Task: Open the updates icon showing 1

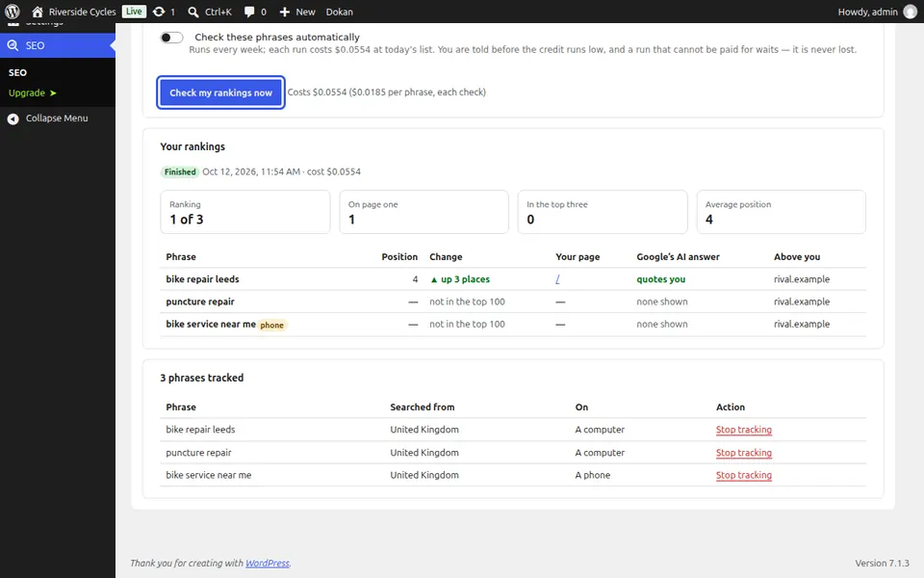Action: (164, 12)
